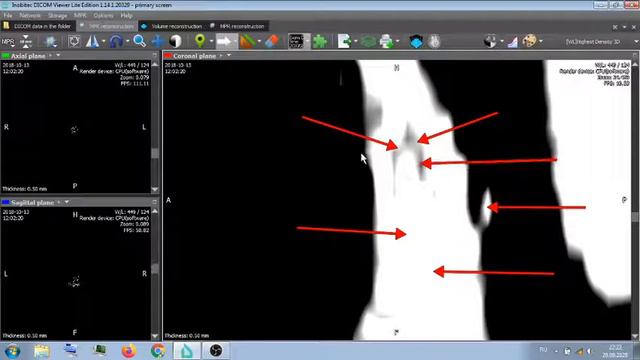The width and height of the screenshot is (640, 360).
Task: Click the color palette icon
Action: tap(529, 41)
